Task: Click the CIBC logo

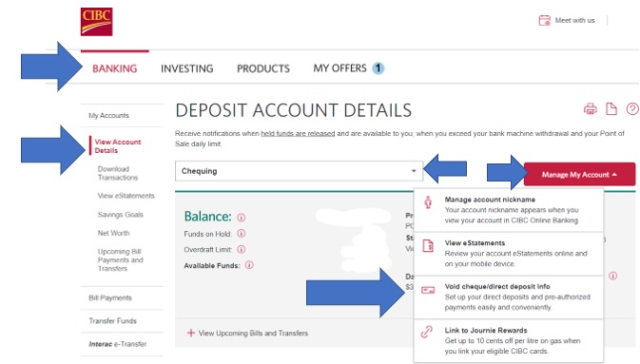Action: tap(96, 22)
